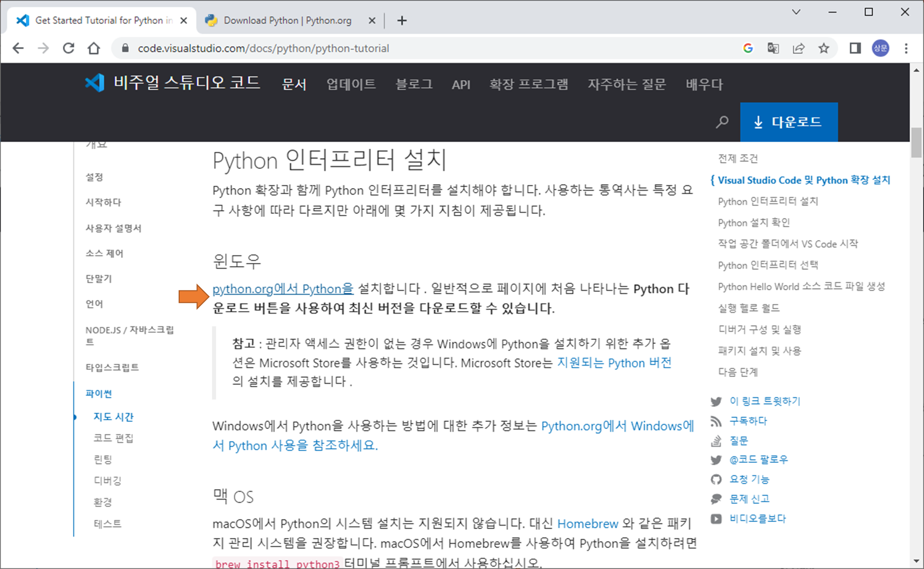
Task: Jump to Python 설치 확인 section
Action: point(754,223)
